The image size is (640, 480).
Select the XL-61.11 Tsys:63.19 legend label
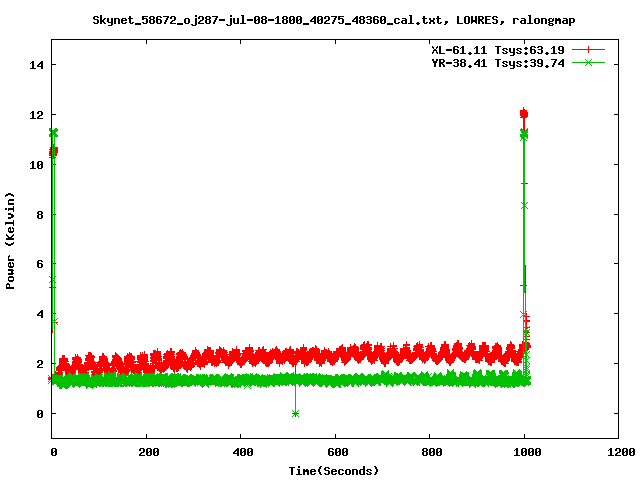click(x=498, y=50)
